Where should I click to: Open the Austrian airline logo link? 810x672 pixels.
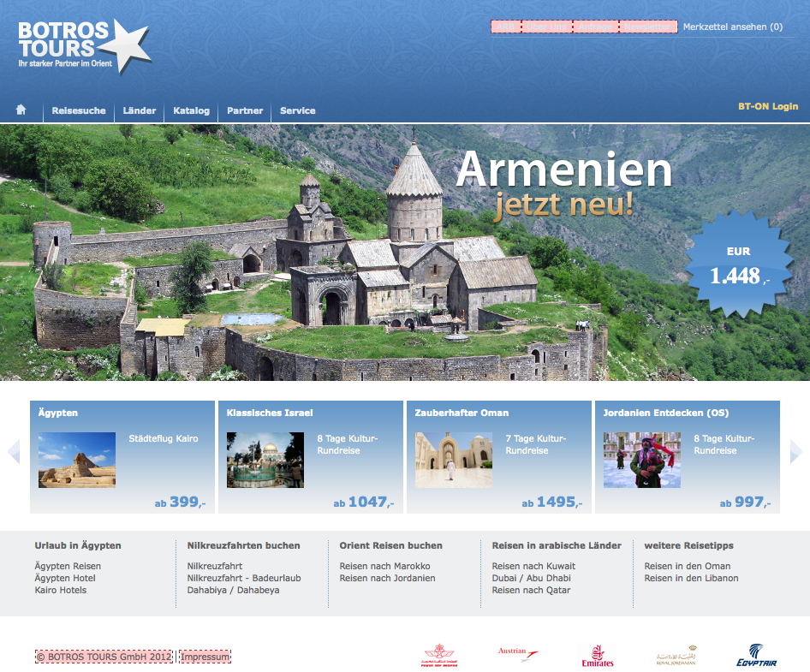click(x=518, y=655)
